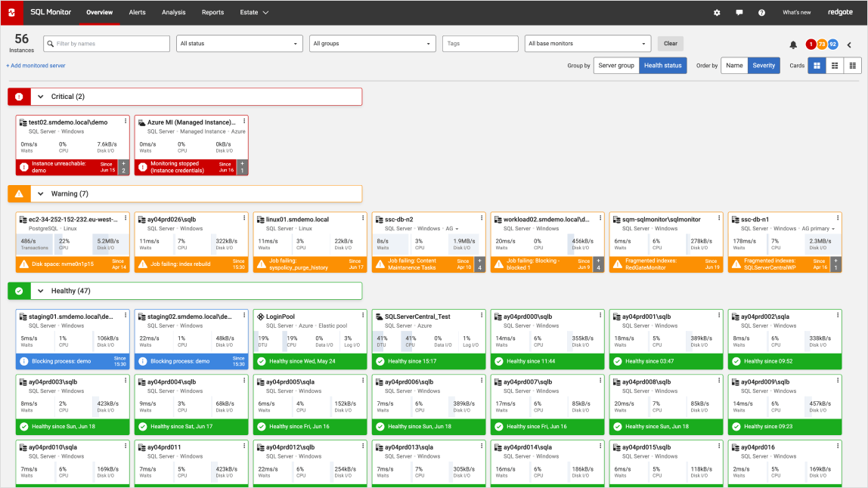
Task: Collapse the Healthy (47) section chevron
Action: tap(40, 291)
